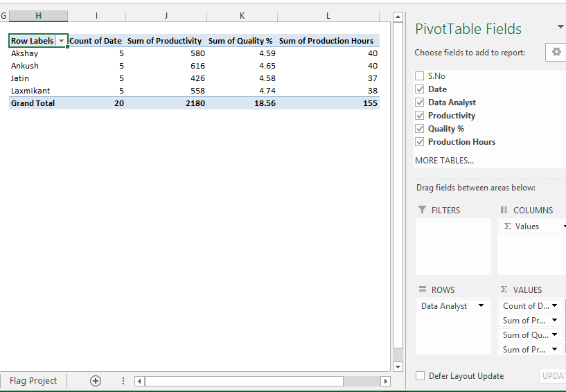Select the Sum of Production Hours header
Screen dimensions: 566x392
point(328,41)
